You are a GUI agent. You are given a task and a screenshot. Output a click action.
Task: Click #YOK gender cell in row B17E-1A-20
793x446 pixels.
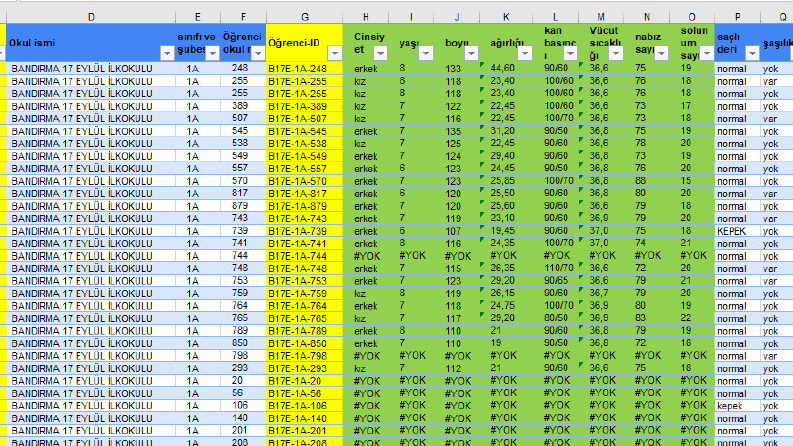click(x=366, y=381)
